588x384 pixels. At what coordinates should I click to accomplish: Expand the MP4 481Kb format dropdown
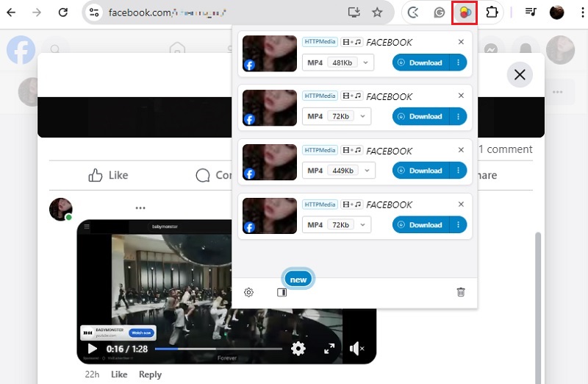click(338, 63)
